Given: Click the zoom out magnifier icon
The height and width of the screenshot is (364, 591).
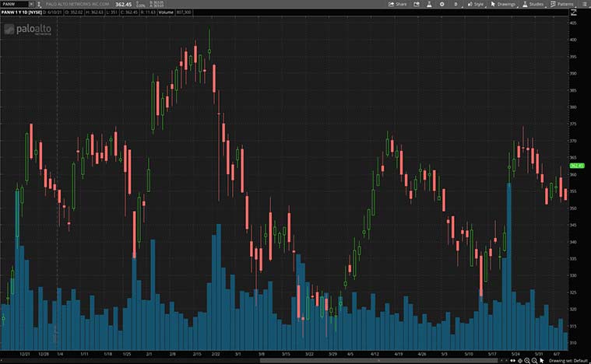Looking at the screenshot, I should [x=533, y=360].
